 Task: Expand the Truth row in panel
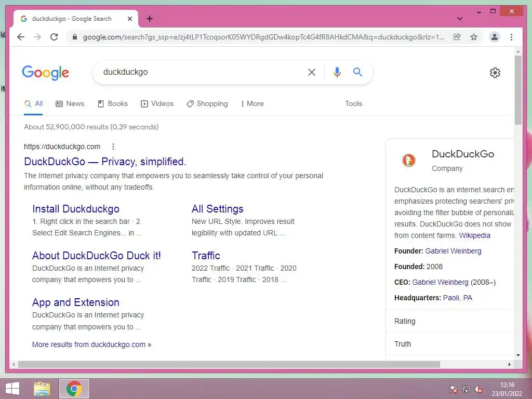[x=450, y=344]
